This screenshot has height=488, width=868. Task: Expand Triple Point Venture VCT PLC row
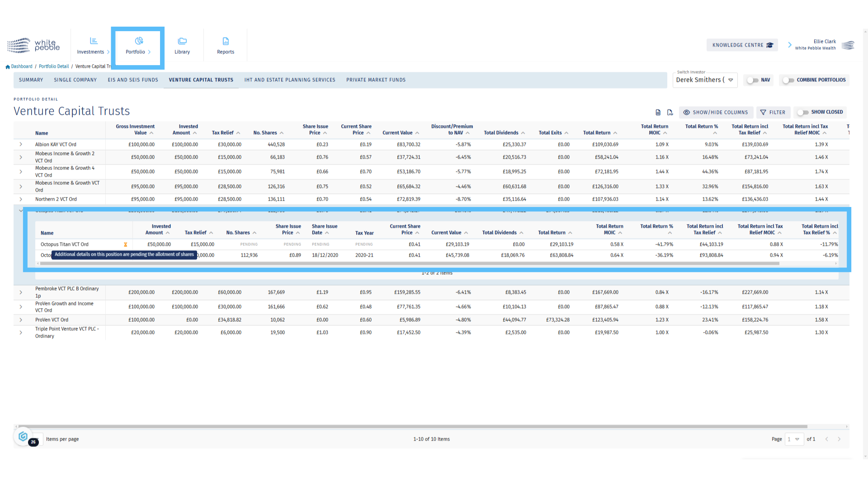[21, 333]
